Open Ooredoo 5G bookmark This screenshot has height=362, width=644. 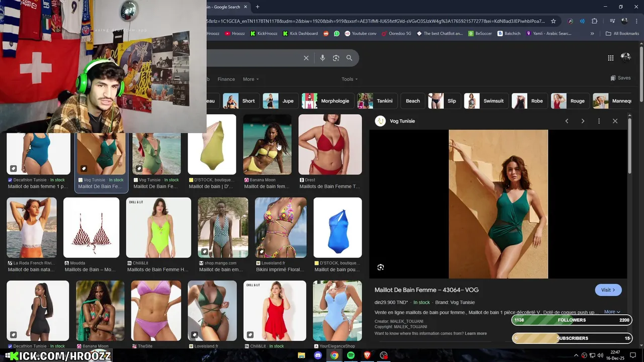[x=396, y=34]
